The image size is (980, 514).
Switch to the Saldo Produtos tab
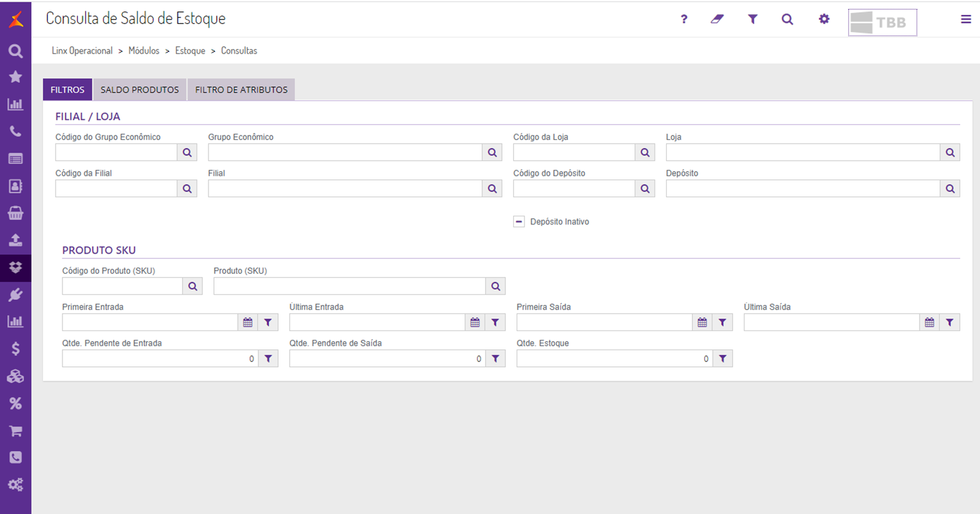point(140,90)
